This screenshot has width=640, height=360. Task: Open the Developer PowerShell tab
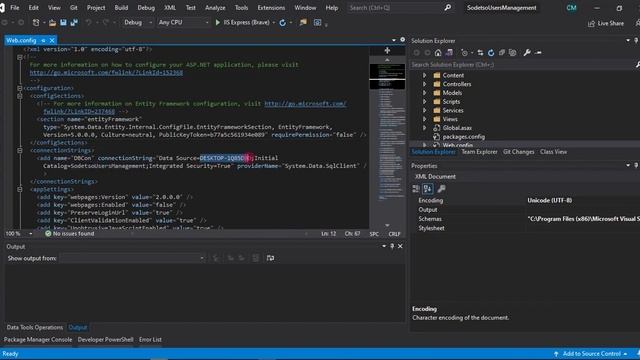(x=105, y=340)
